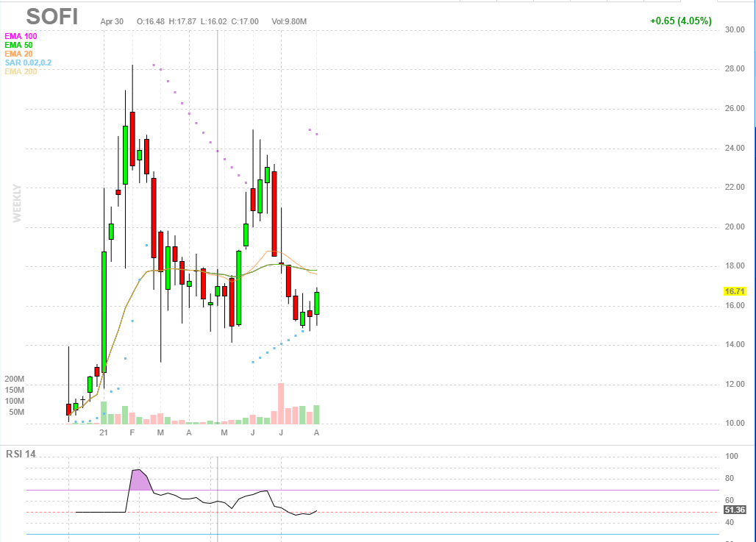The width and height of the screenshot is (756, 542).
Task: Click the '+0.65 (4.05%)' change value
Action: pos(681,21)
